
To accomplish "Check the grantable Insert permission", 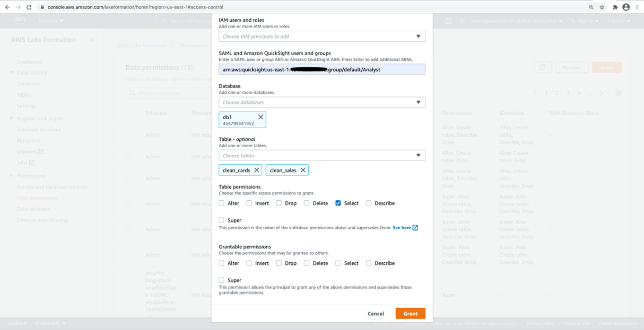I will (249, 263).
